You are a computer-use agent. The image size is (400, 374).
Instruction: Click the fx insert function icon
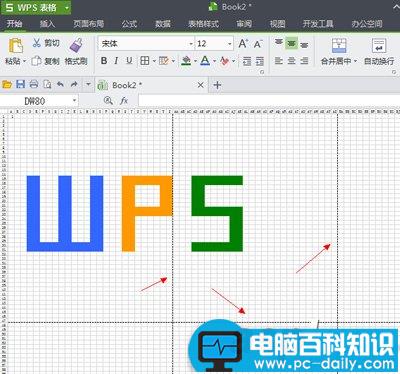point(124,101)
